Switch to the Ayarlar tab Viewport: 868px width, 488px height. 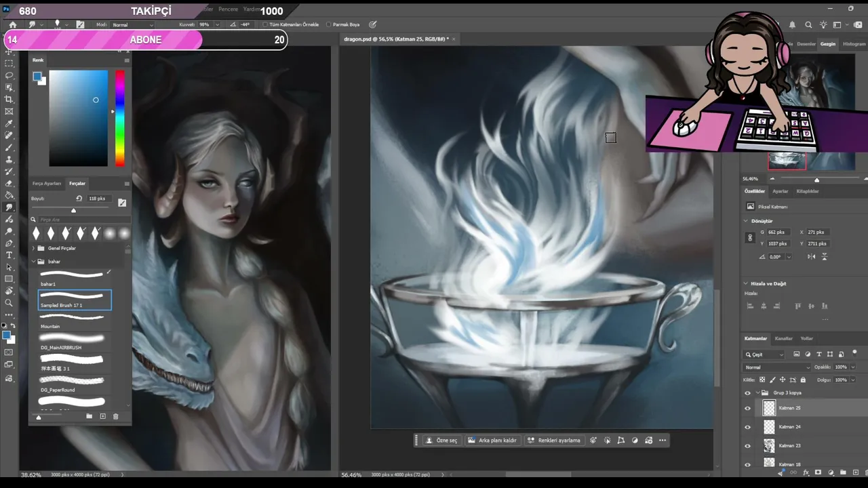coord(781,191)
